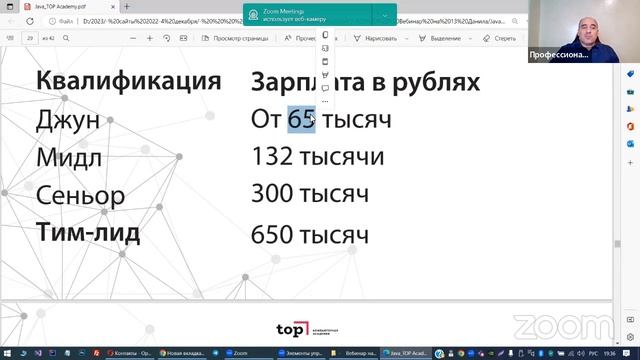Click the Zoom Meetings webcam notification
Image resolution: width=640 pixels, height=360 pixels.
point(307,15)
